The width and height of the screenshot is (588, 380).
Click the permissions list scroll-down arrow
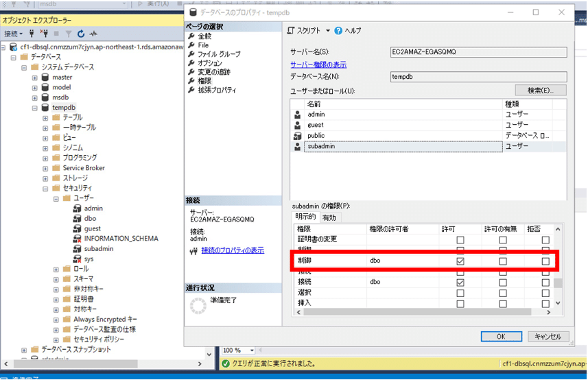click(558, 303)
